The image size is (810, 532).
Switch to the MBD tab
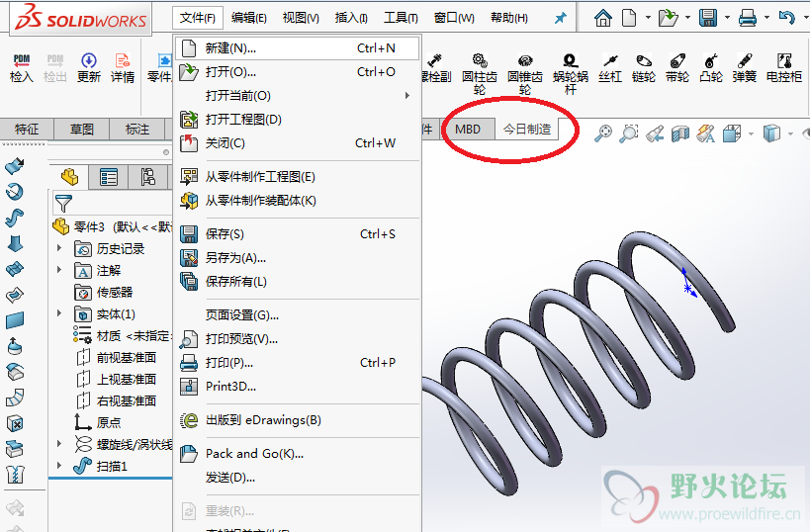[468, 130]
